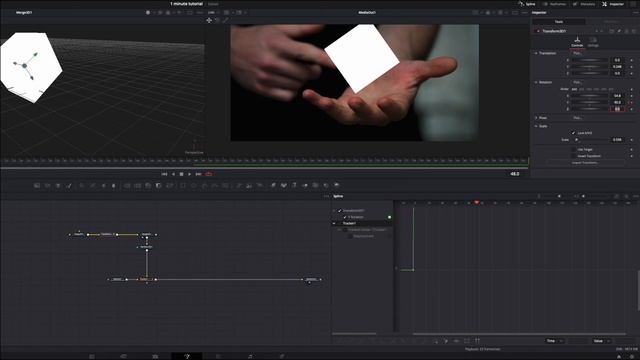Collapse the Translation section in Inspector

536,53
